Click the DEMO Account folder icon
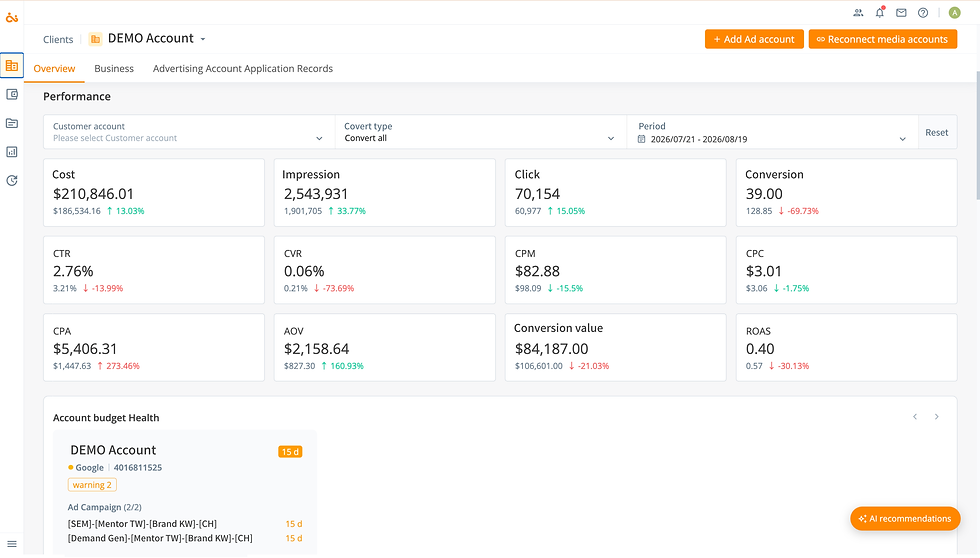 pyautogui.click(x=95, y=39)
